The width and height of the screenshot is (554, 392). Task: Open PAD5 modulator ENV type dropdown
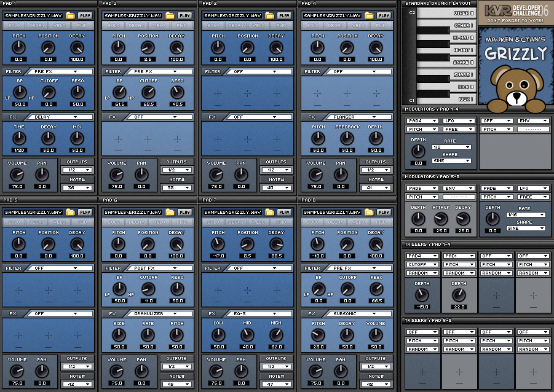pyautogui.click(x=459, y=188)
